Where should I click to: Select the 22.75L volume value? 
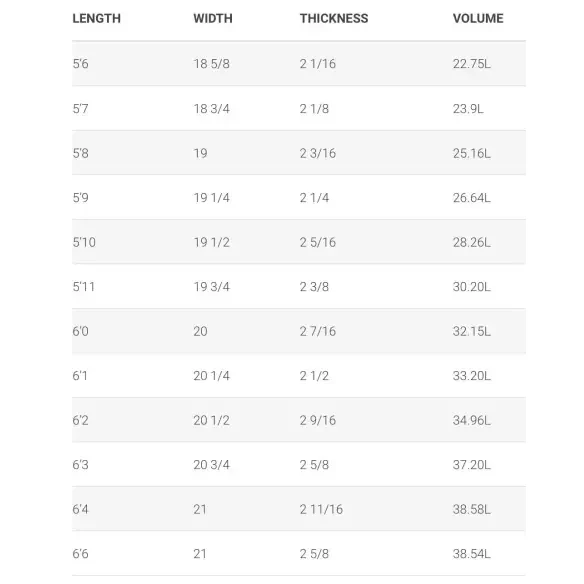click(x=472, y=64)
